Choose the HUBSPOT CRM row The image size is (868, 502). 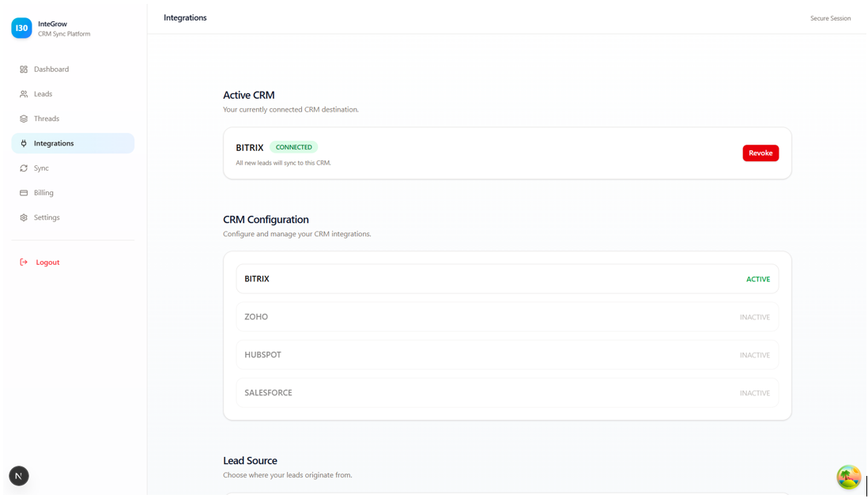tap(507, 355)
